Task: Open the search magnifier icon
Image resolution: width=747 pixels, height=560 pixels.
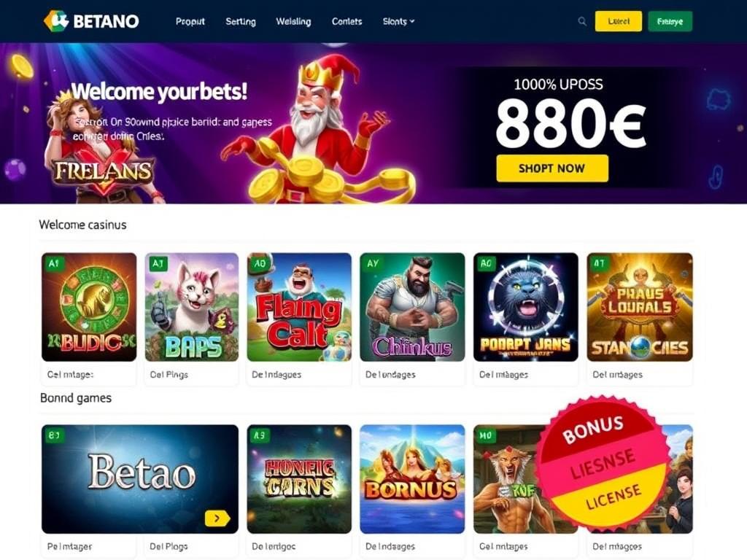Action: coord(581,21)
